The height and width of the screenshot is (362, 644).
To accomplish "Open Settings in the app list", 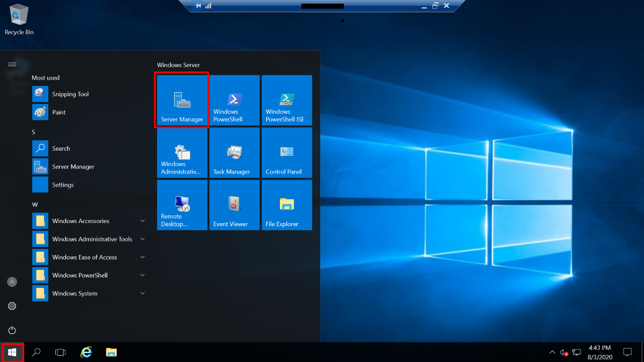I will [90, 185].
